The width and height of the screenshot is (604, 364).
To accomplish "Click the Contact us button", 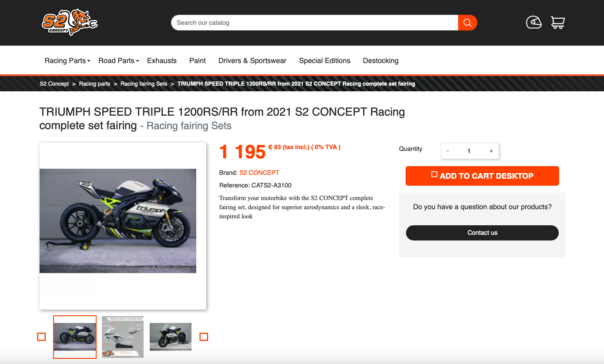I will [x=482, y=233].
